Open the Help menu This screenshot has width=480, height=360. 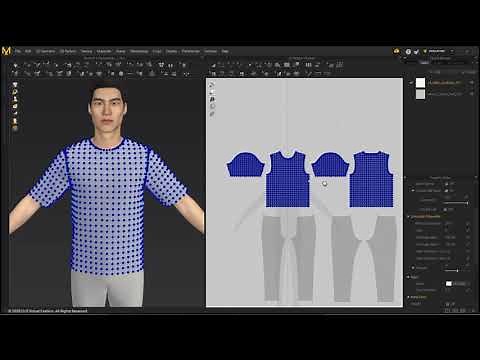tap(225, 51)
